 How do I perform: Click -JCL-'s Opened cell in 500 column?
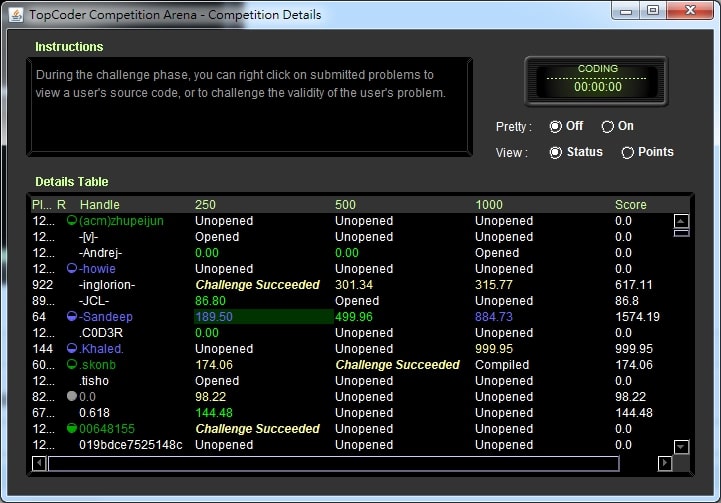tap(357, 301)
